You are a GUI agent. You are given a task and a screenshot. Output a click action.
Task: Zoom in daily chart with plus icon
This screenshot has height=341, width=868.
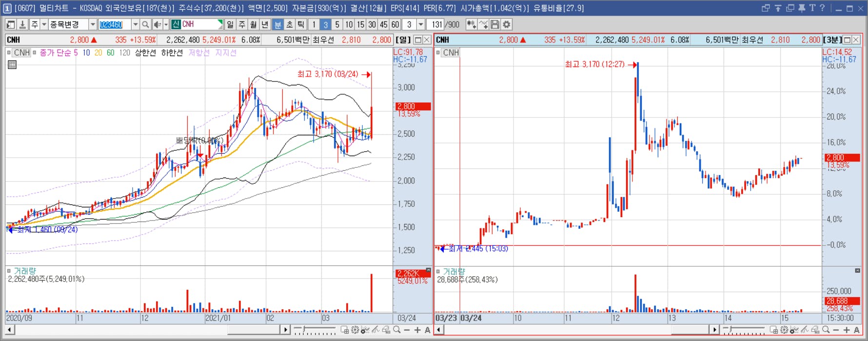417,330
